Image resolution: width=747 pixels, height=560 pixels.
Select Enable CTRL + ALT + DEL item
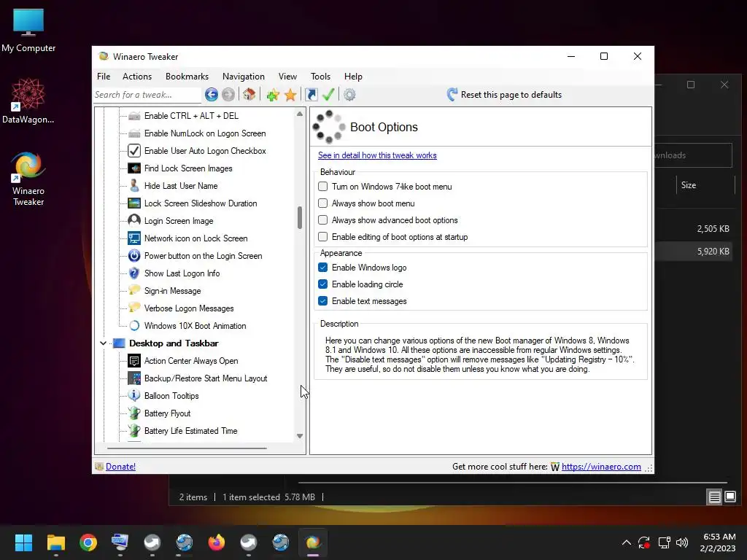pyautogui.click(x=192, y=116)
